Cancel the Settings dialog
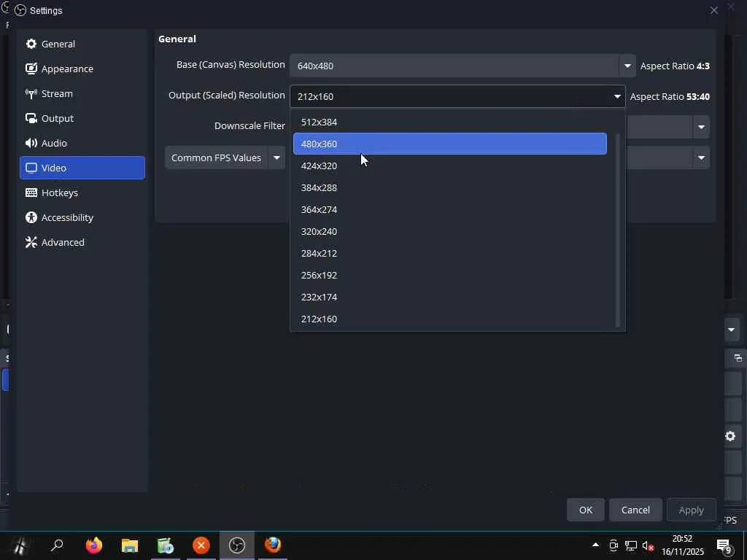This screenshot has height=560, width=747. tap(635, 510)
